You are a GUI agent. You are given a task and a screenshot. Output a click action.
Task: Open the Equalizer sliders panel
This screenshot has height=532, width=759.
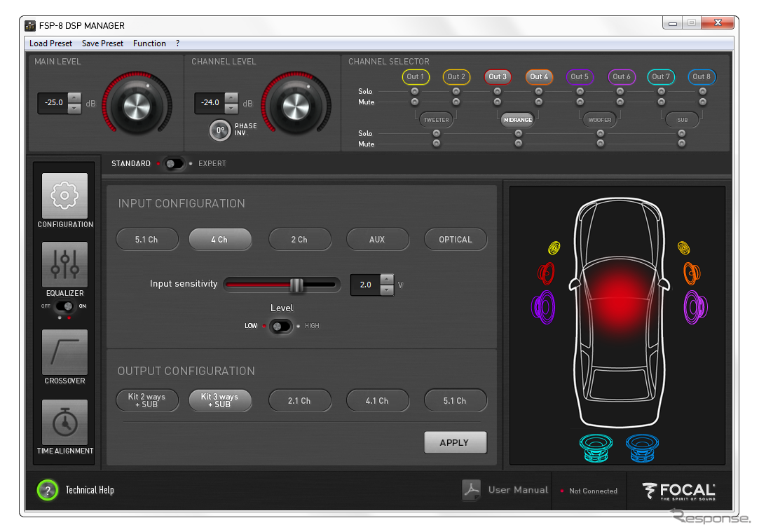tap(64, 265)
